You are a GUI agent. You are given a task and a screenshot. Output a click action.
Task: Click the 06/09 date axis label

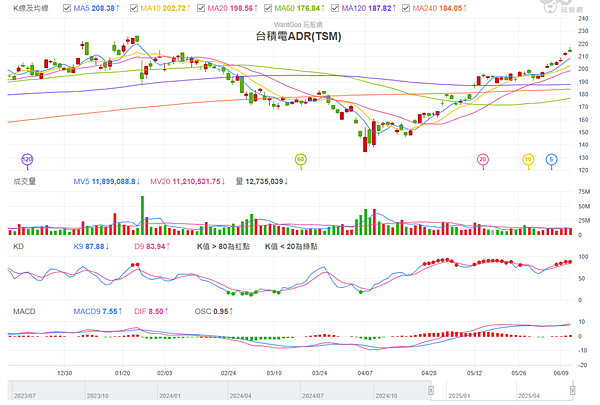click(x=561, y=373)
